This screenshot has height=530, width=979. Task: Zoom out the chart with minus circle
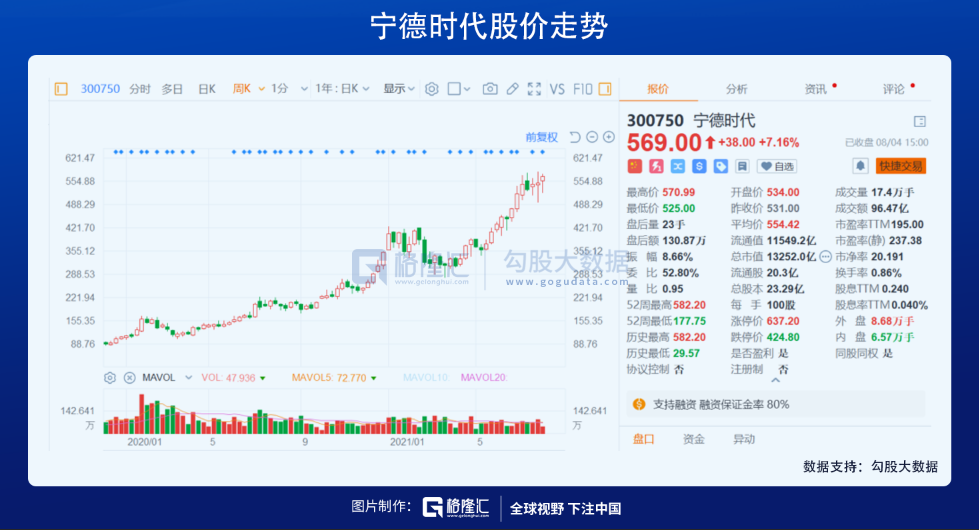click(x=592, y=137)
